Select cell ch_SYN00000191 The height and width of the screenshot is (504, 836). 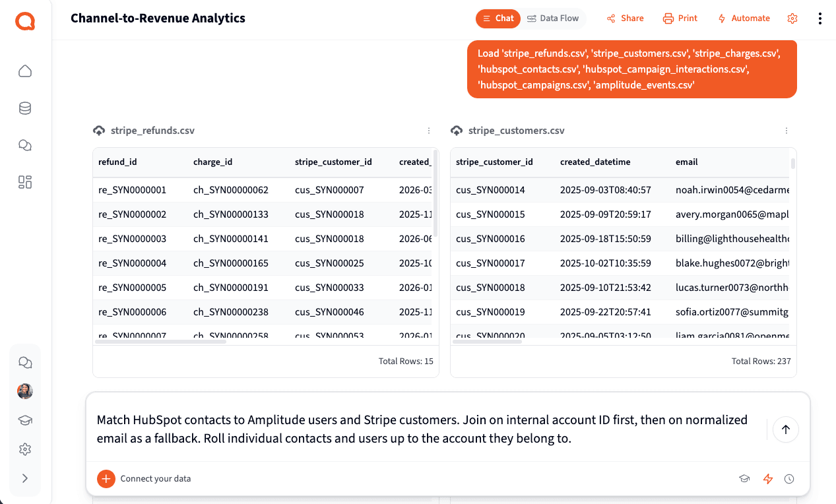click(x=231, y=288)
